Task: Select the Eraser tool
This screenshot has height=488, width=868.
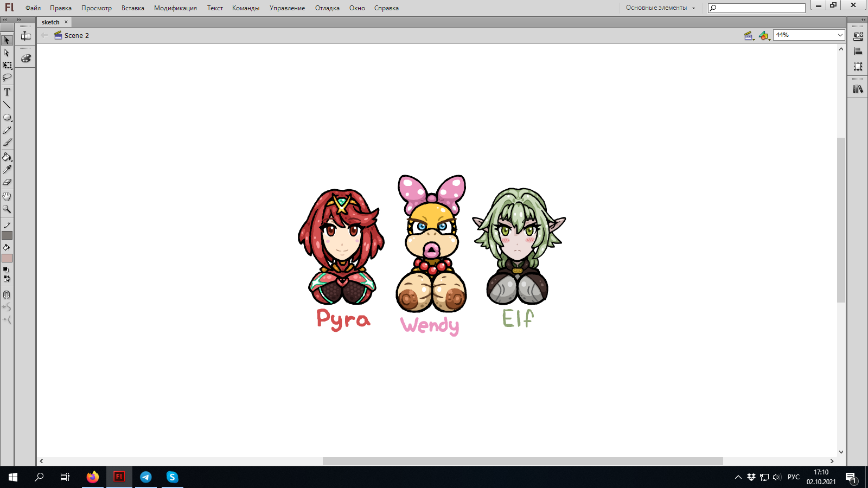Action: 7,182
